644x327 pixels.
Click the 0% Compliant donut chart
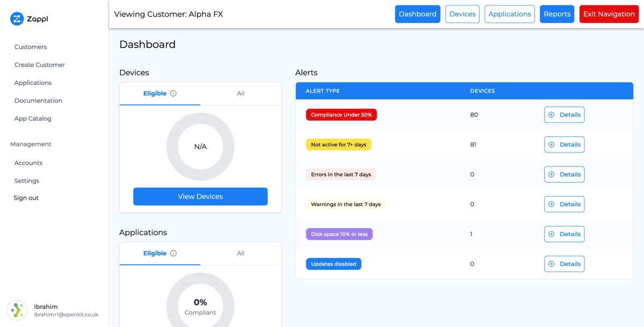[200, 305]
